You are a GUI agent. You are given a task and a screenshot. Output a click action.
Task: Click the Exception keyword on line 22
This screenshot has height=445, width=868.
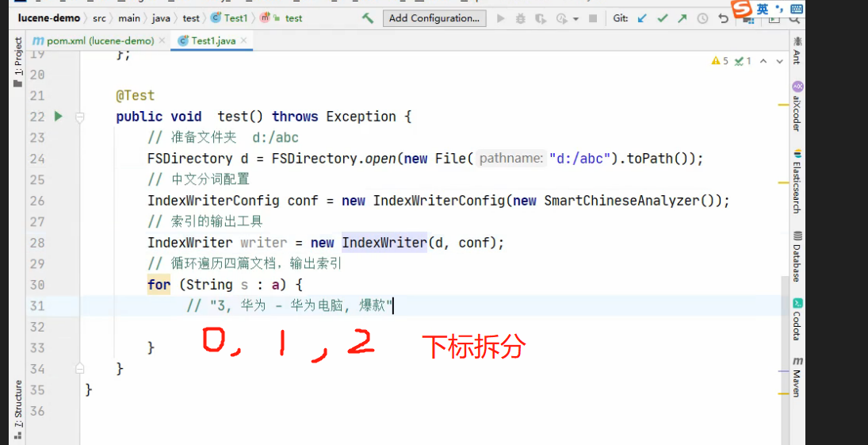[361, 117]
